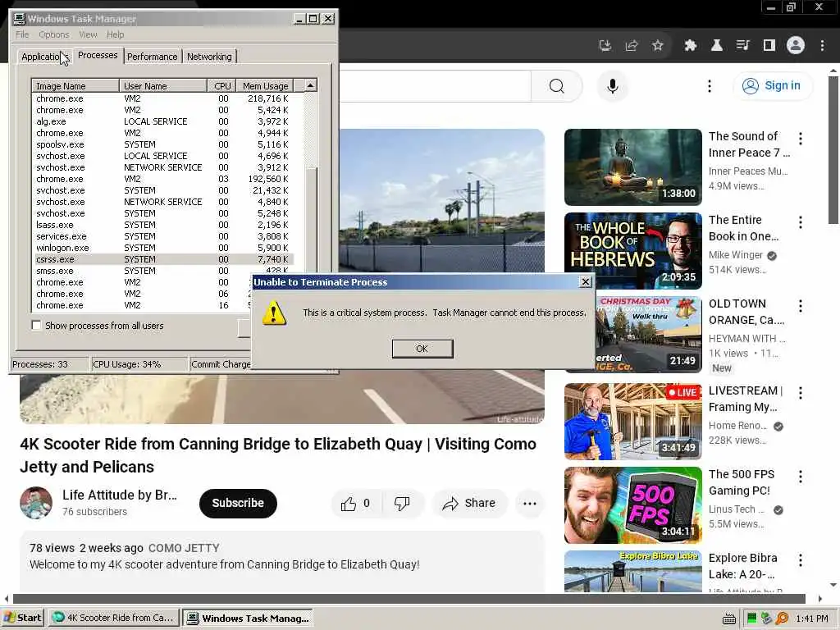Open Life Attitude by Br... channel name

coord(120,495)
